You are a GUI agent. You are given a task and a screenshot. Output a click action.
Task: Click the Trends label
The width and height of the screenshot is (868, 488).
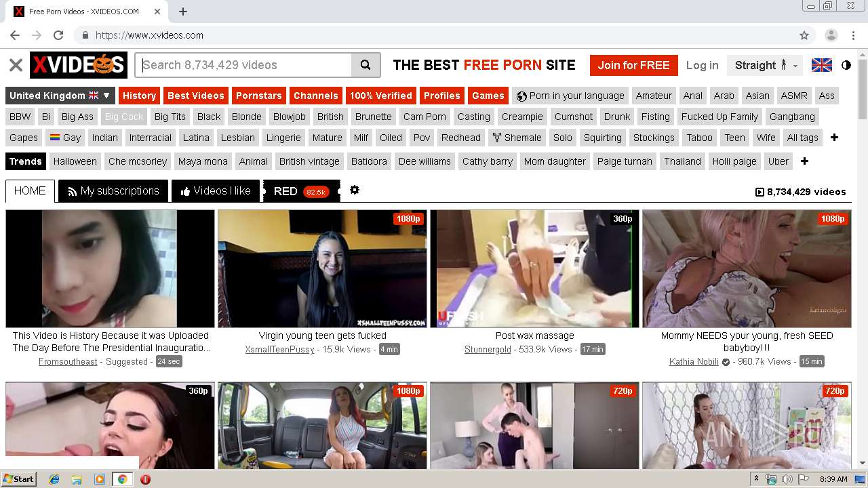(26, 161)
